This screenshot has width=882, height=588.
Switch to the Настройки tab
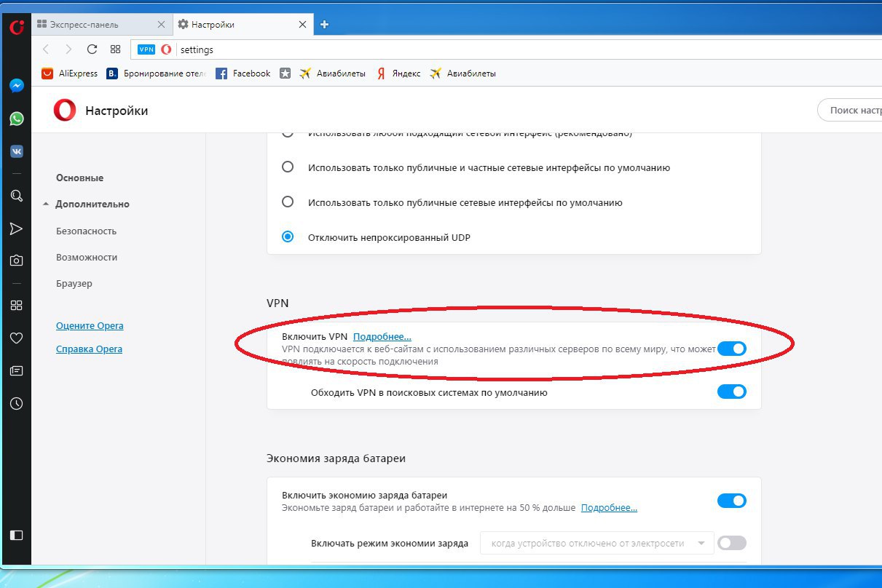[243, 25]
